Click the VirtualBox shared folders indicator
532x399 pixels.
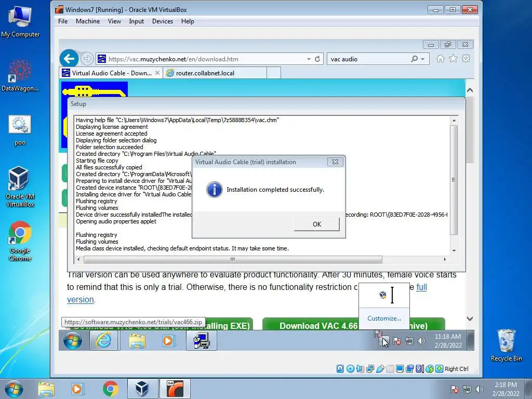(390, 369)
